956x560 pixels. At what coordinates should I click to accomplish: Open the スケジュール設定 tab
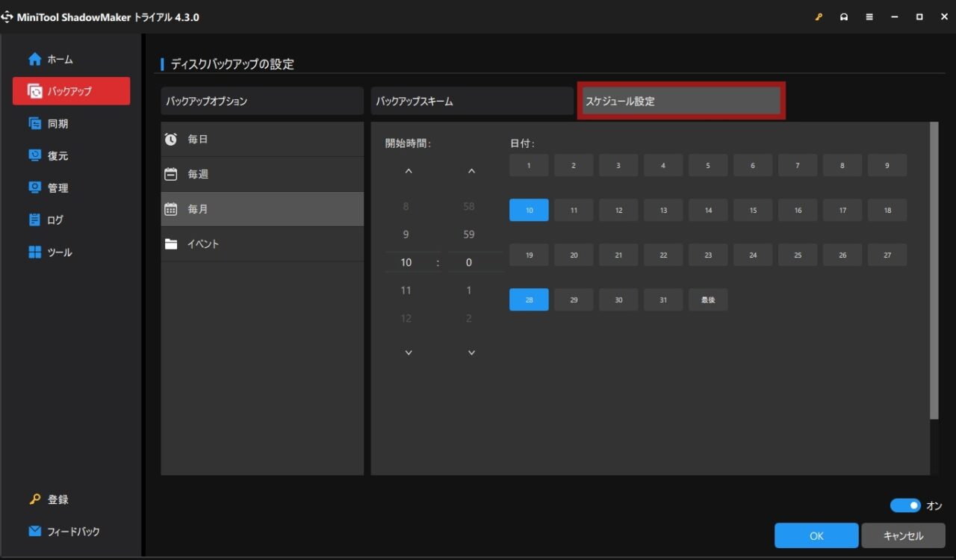click(x=681, y=101)
